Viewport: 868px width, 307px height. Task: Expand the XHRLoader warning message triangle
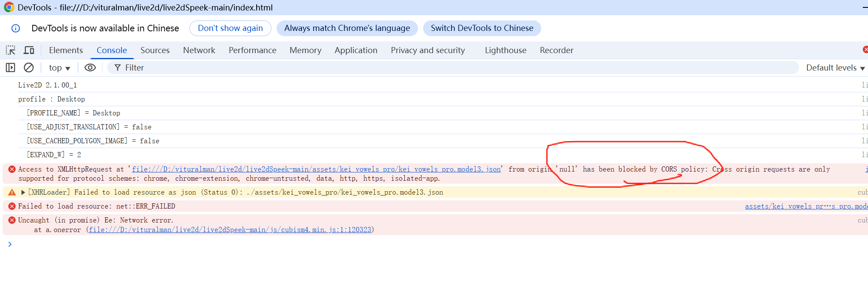click(x=23, y=192)
